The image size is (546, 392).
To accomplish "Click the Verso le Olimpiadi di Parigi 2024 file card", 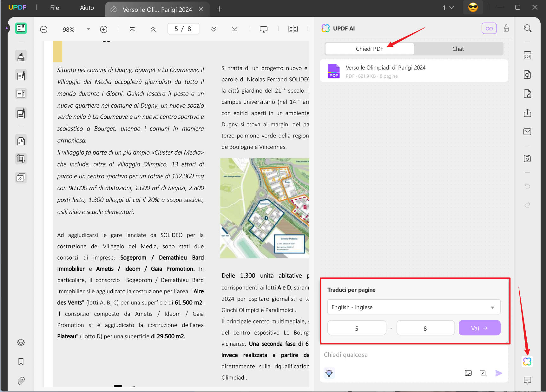I will click(414, 71).
